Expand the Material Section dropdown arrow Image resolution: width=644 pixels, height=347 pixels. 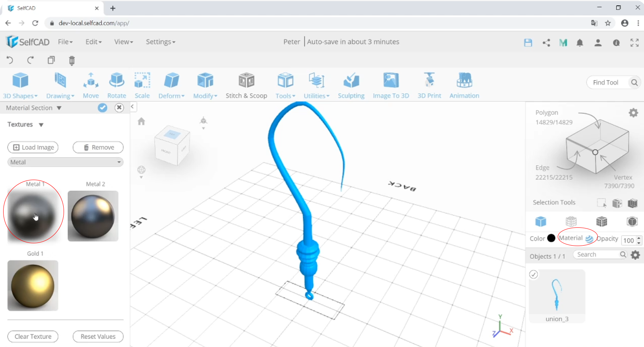[x=59, y=108]
